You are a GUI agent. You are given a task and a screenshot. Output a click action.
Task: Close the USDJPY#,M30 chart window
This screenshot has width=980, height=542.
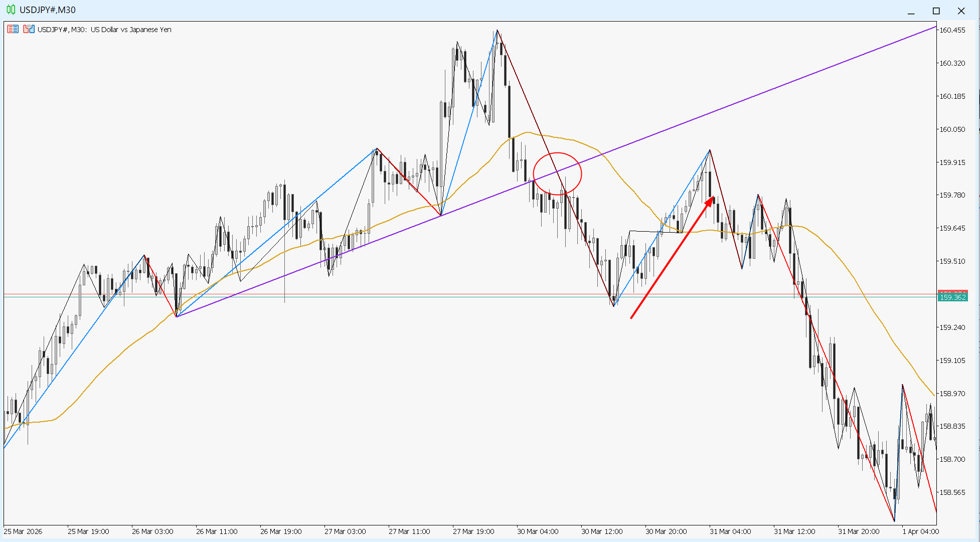pos(961,11)
